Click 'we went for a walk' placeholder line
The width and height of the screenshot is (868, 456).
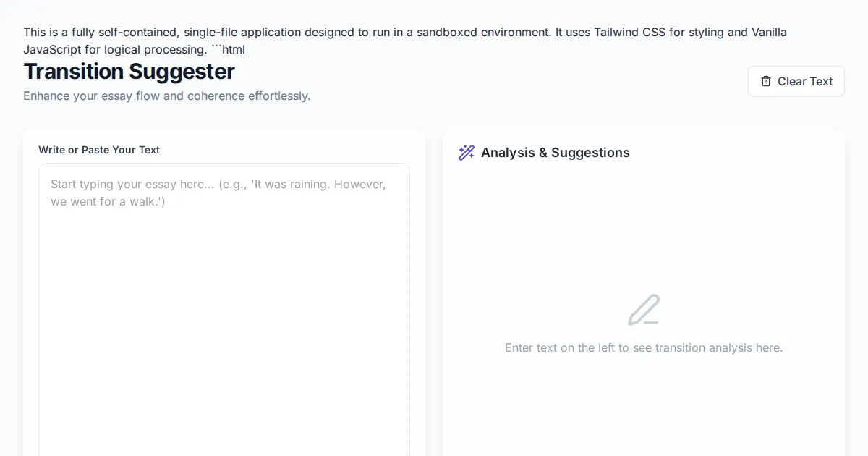(x=108, y=202)
